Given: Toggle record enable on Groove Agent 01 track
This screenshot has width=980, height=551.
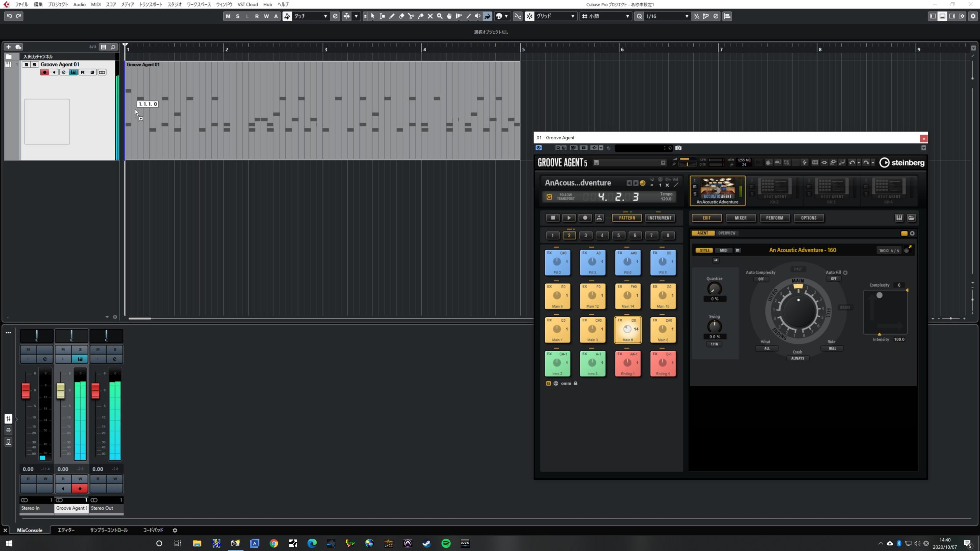Looking at the screenshot, I should (x=44, y=72).
